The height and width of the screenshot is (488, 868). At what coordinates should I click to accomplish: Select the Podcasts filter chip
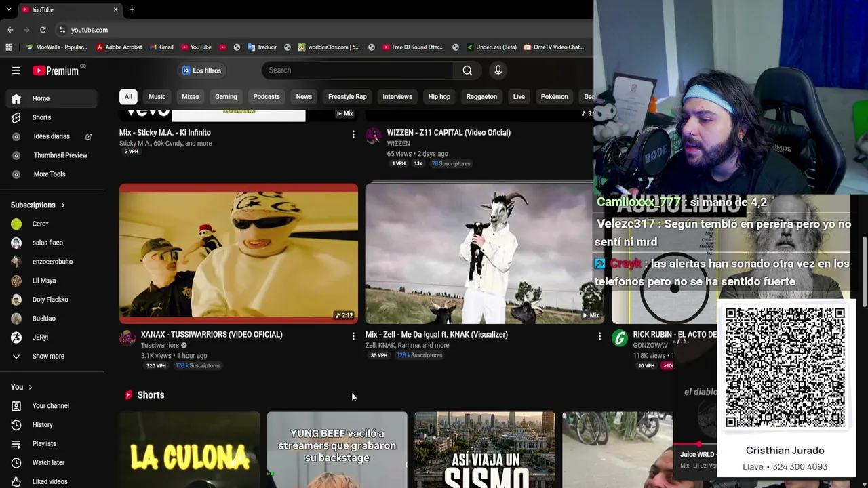(x=267, y=96)
